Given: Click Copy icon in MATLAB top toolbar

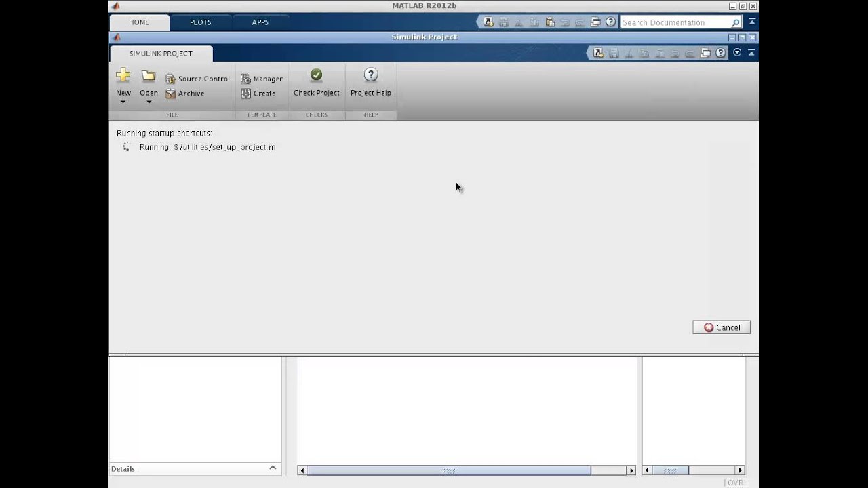Looking at the screenshot, I should click(534, 22).
